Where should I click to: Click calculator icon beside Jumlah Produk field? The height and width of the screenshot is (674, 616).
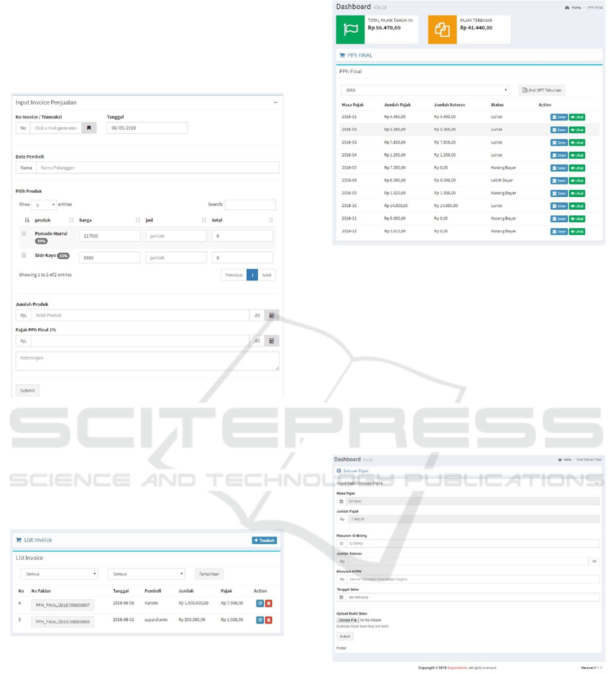coord(271,315)
